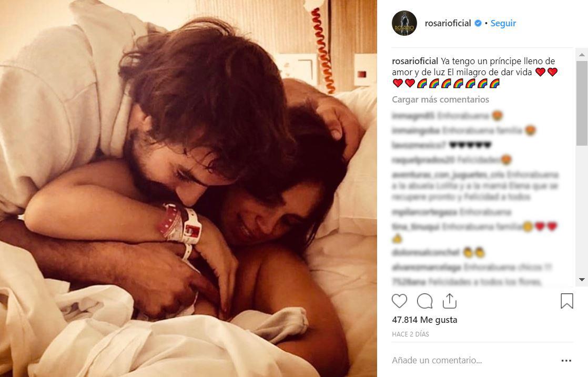Click the comments scrollbar thumb
Image resolution: width=588 pixels, height=377 pixels.
tap(582, 103)
